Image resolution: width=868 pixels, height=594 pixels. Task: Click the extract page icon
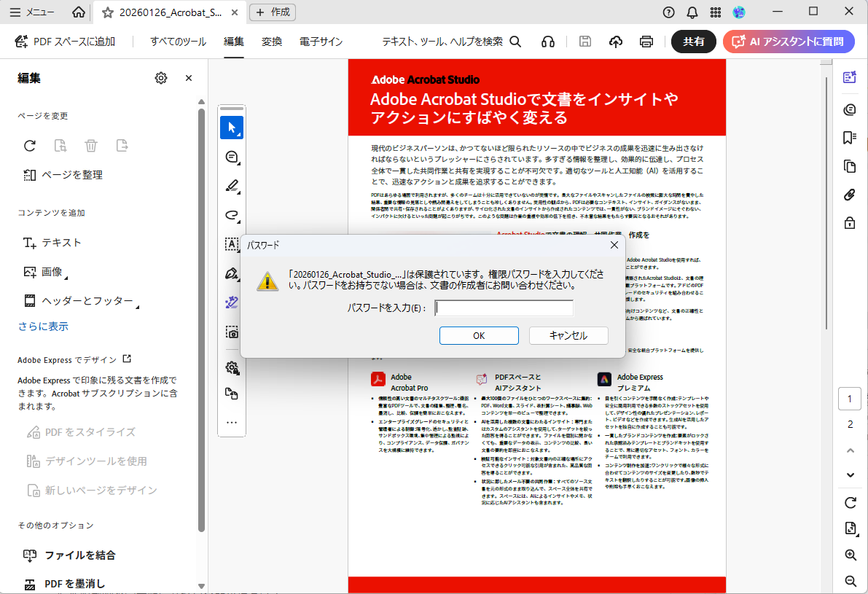[122, 146]
